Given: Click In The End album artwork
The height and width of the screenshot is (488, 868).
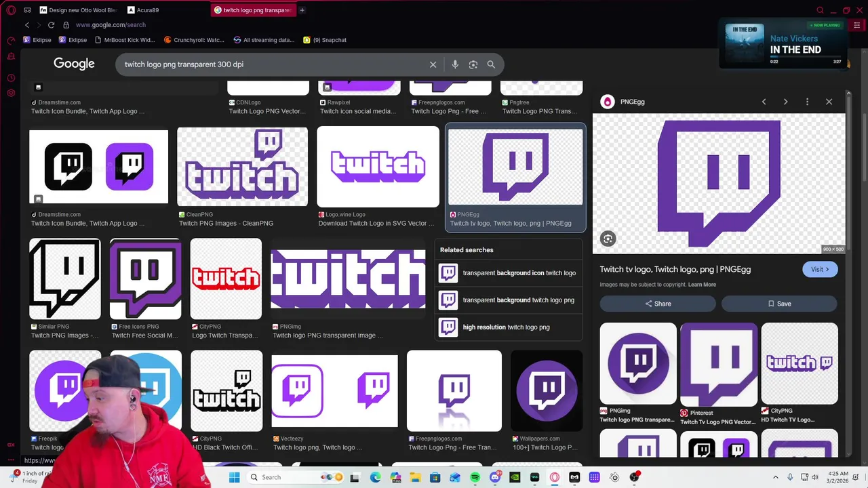Looking at the screenshot, I should 745,44.
